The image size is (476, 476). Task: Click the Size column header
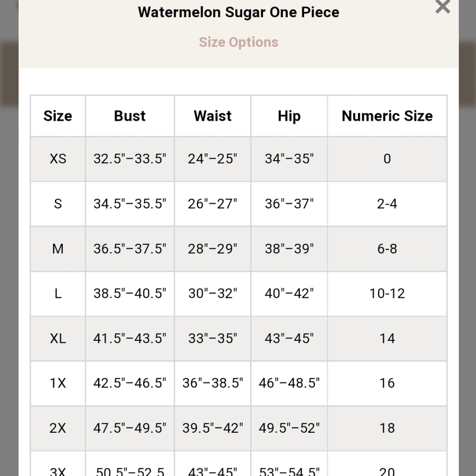[x=58, y=116]
